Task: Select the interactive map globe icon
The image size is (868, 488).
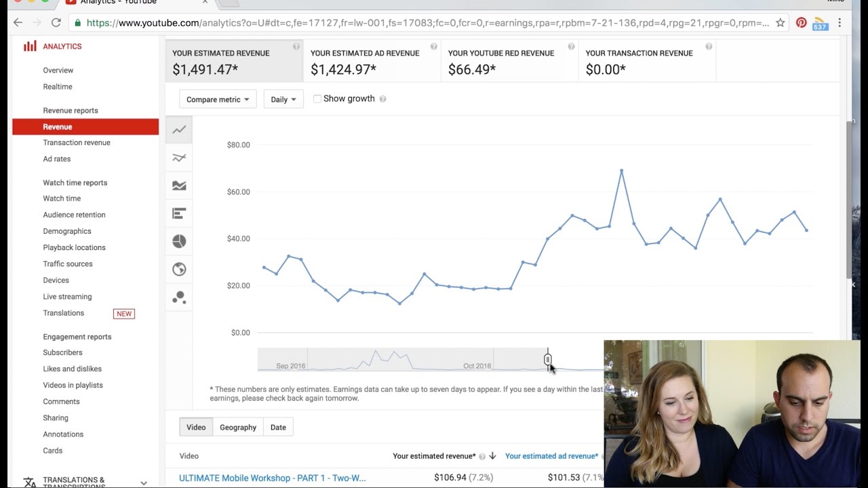Action: point(179,269)
